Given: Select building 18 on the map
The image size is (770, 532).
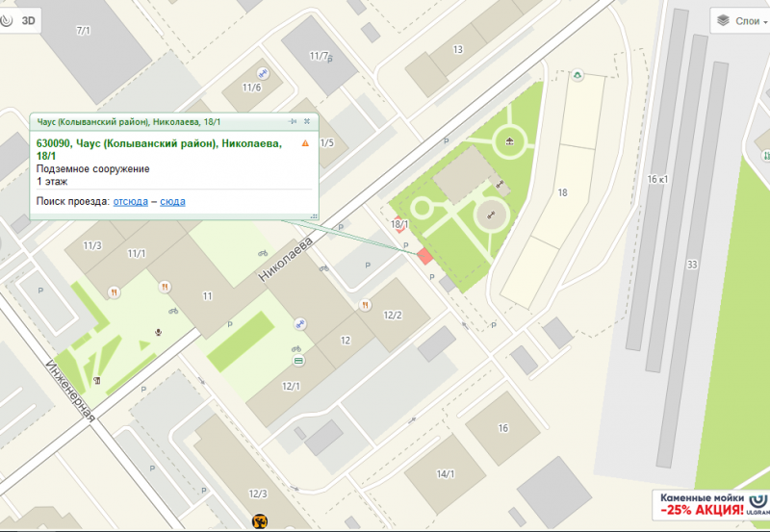Looking at the screenshot, I should tap(560, 192).
